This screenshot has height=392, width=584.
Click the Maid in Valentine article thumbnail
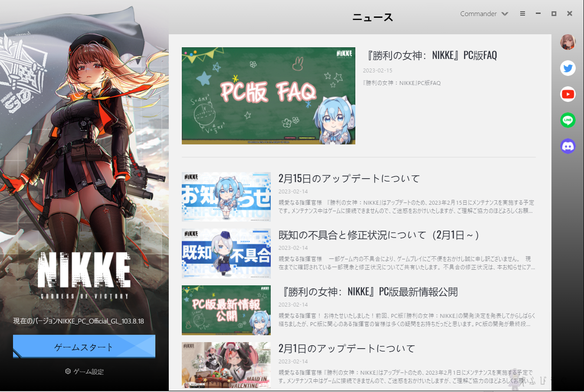(226, 365)
